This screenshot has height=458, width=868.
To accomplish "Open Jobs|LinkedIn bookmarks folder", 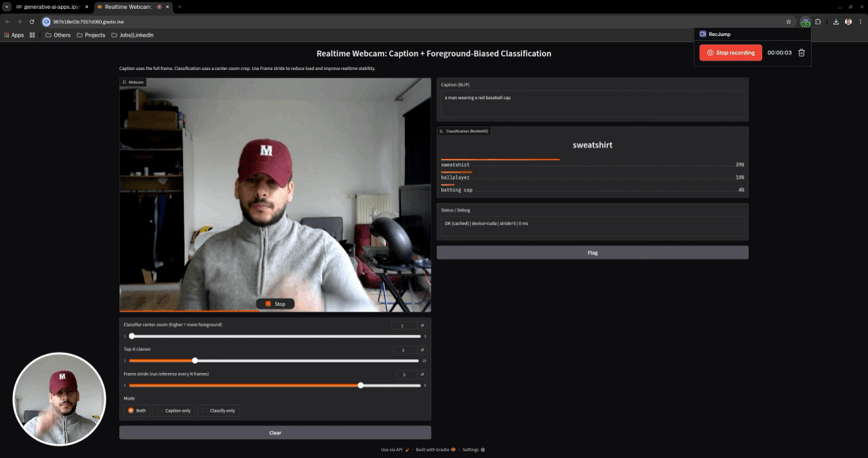I will (x=132, y=35).
